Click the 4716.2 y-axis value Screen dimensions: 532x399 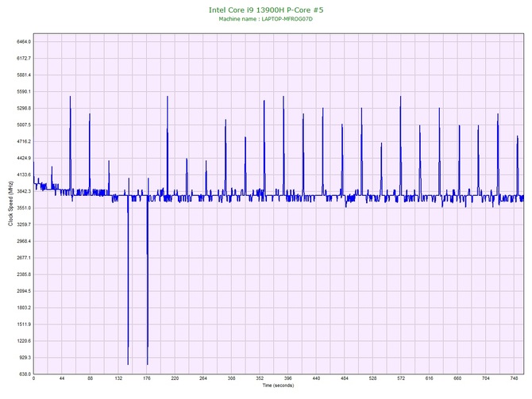[x=24, y=141]
